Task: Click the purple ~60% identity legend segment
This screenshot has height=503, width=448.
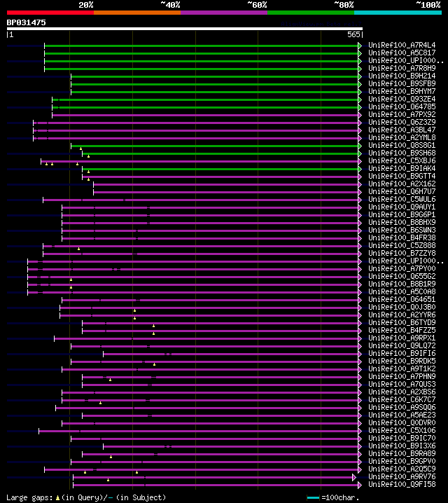Action: pyautogui.click(x=224, y=13)
